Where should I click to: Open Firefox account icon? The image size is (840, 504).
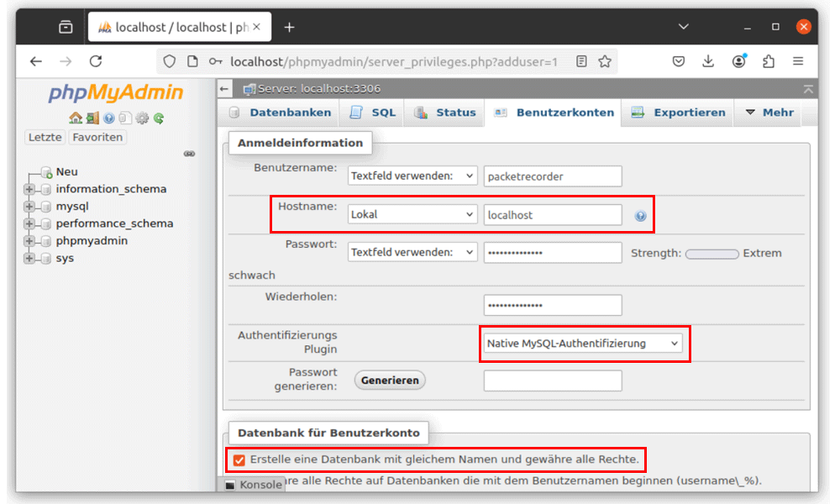click(739, 61)
